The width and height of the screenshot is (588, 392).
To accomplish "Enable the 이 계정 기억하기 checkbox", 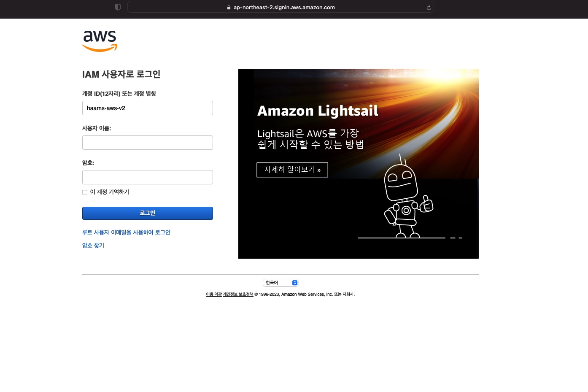I will click(85, 192).
